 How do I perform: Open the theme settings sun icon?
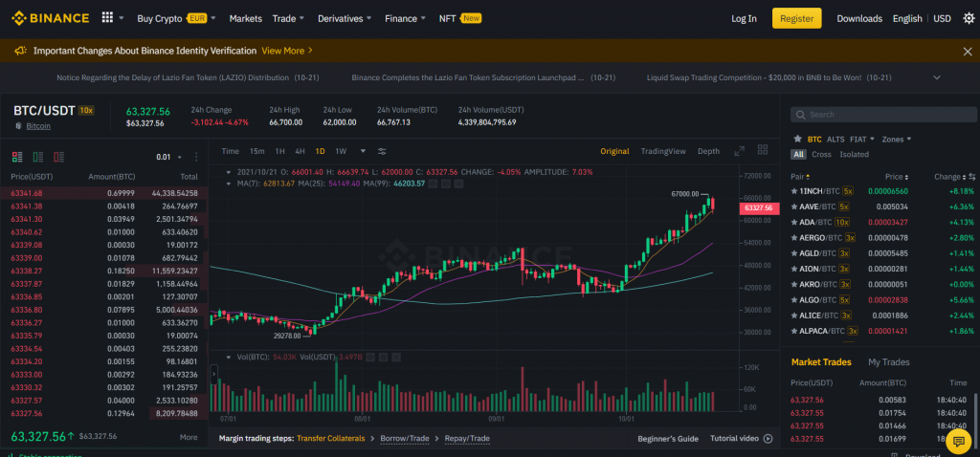tap(969, 18)
